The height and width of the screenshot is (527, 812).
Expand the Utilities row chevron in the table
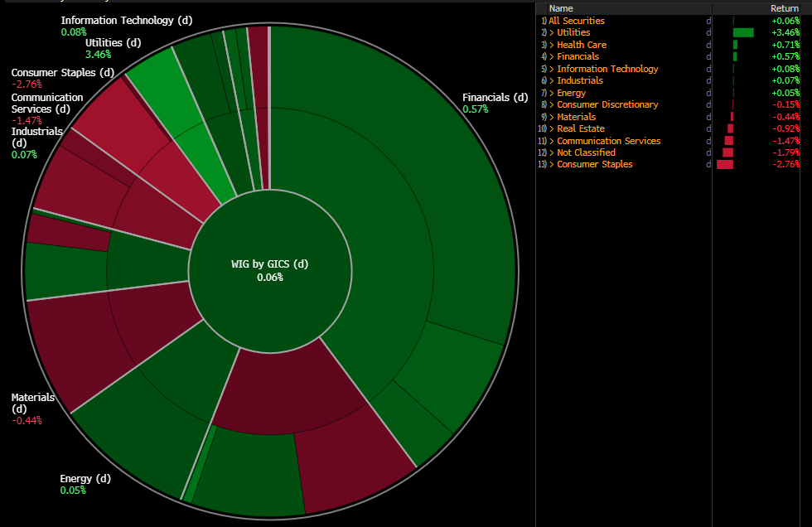click(551, 32)
